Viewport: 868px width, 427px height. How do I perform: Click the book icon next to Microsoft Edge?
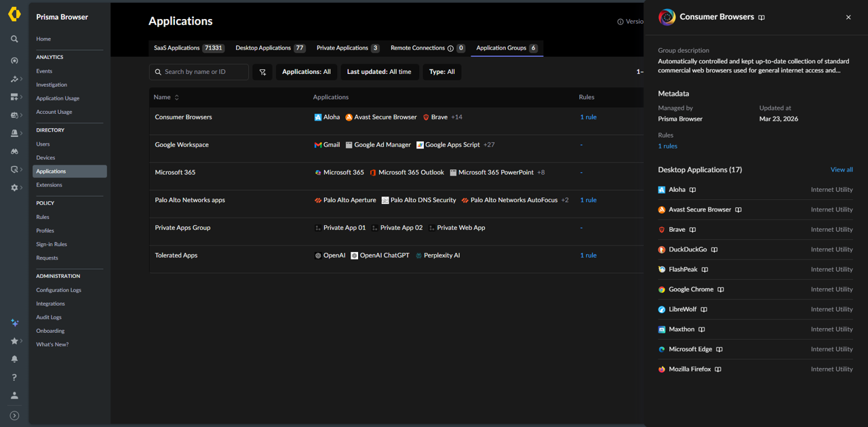[x=719, y=350]
